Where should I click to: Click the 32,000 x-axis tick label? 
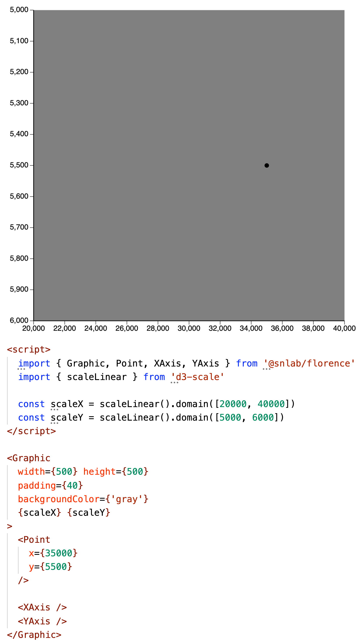coord(220,328)
